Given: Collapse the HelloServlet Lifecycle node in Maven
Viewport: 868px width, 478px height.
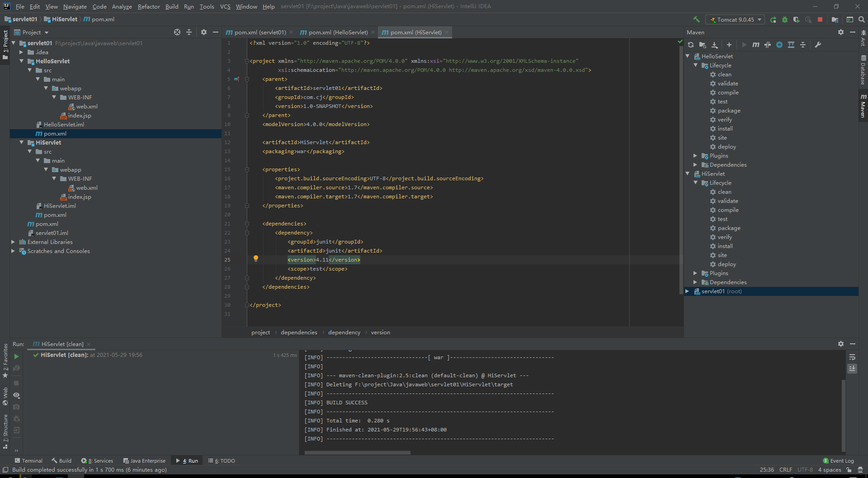Looking at the screenshot, I should coord(695,65).
